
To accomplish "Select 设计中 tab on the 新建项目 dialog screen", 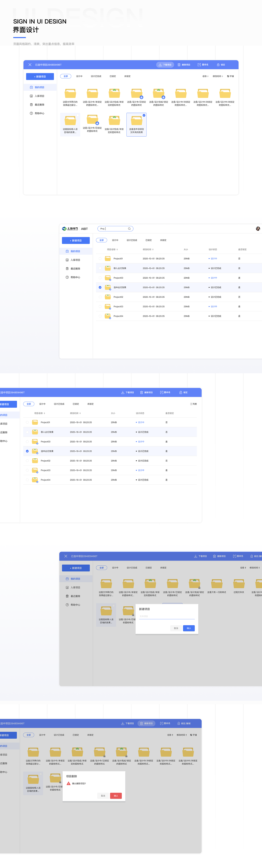I will point(115,568).
